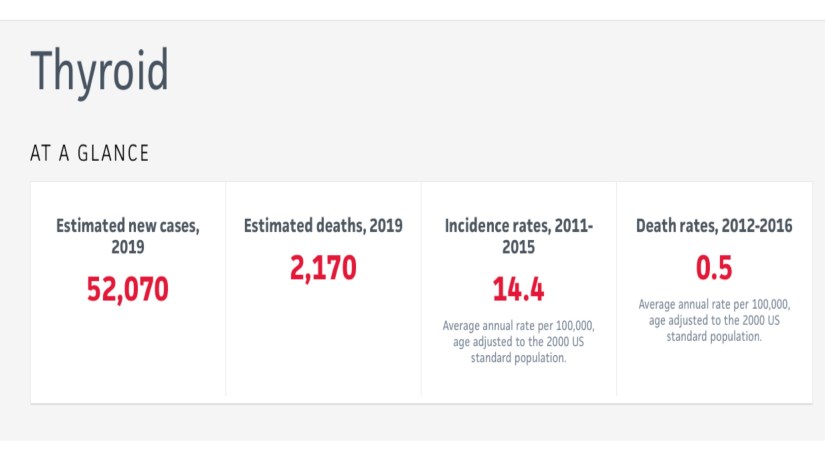Click the 2,170 estimated deaths figure
This screenshot has width=825, height=463.
coord(323,269)
